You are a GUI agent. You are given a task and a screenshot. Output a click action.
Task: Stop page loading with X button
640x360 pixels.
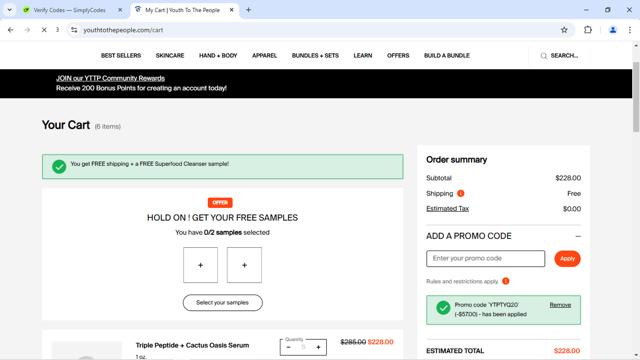[x=44, y=30]
